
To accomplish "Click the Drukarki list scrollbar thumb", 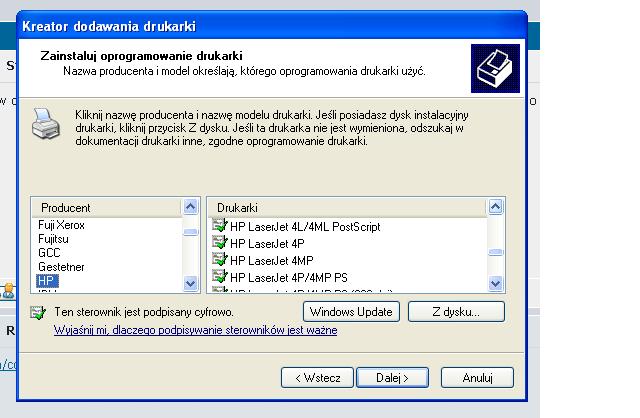I will (x=496, y=252).
